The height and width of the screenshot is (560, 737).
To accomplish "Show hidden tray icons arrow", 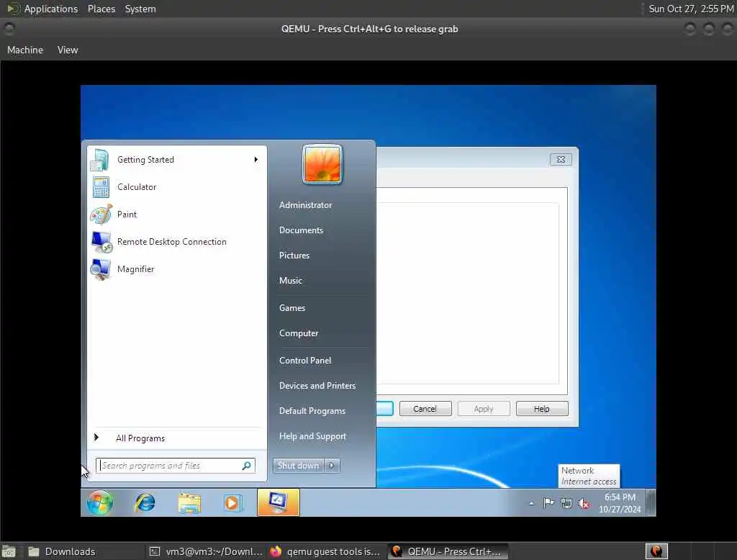I will (532, 504).
